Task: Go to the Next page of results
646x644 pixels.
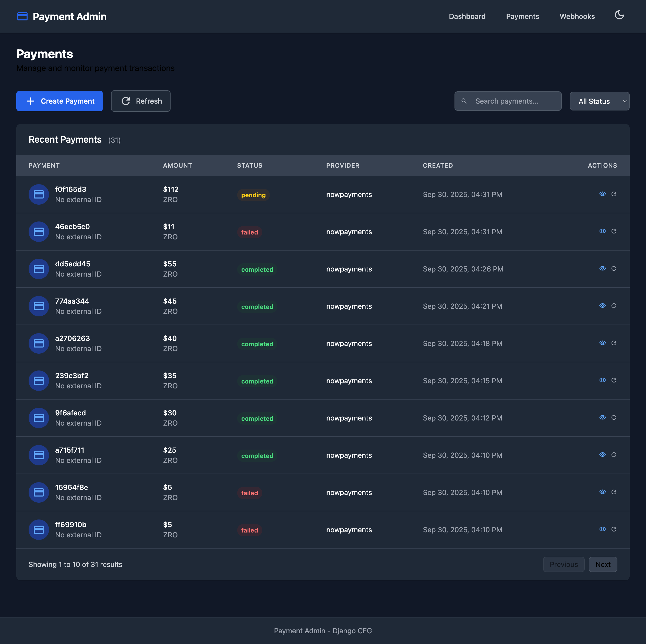Action: [603, 564]
